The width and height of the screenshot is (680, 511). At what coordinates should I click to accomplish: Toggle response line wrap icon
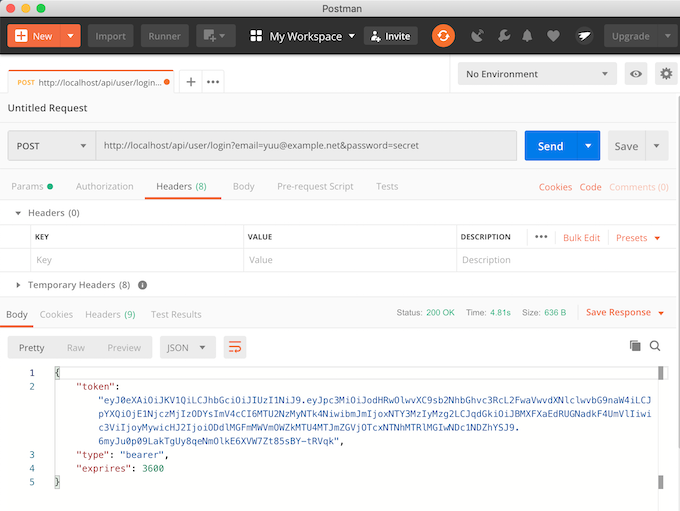tap(235, 347)
